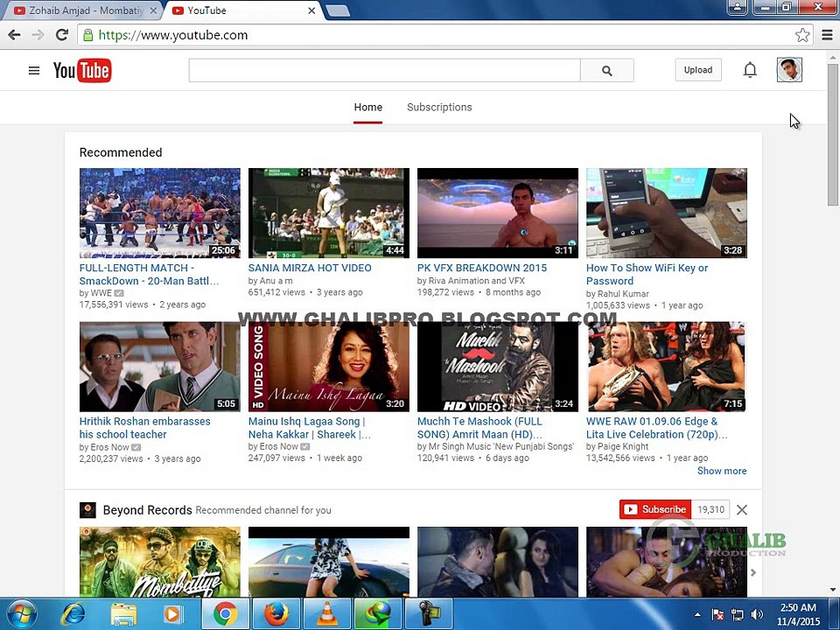Click How To Show WiFi Key title
The height and width of the screenshot is (630, 840).
(x=647, y=274)
